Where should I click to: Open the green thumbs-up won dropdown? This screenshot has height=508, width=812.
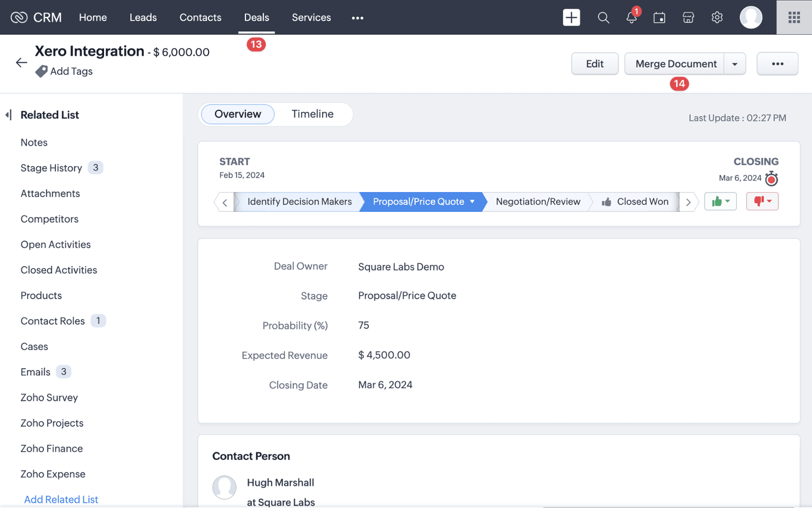[x=721, y=202]
